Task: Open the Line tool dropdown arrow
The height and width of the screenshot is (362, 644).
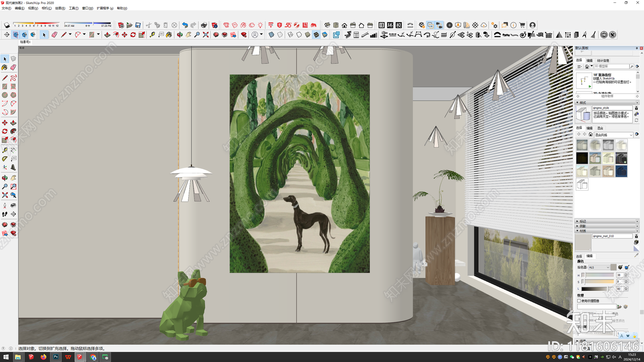Action: (70, 35)
